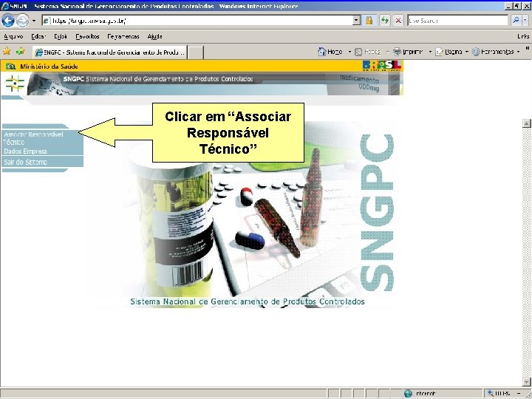Click the ANVISA logo icon
This screenshot has height=399, width=532.
[x=15, y=83]
